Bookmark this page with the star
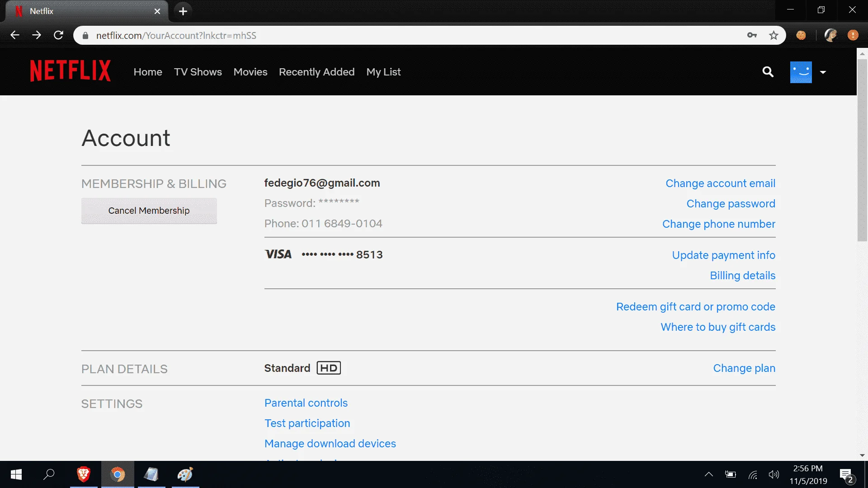The image size is (868, 488). tap(774, 35)
